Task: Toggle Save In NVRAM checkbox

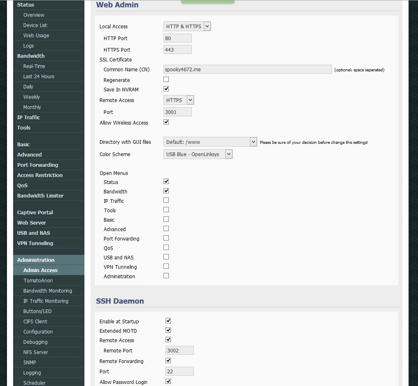Action: click(166, 89)
